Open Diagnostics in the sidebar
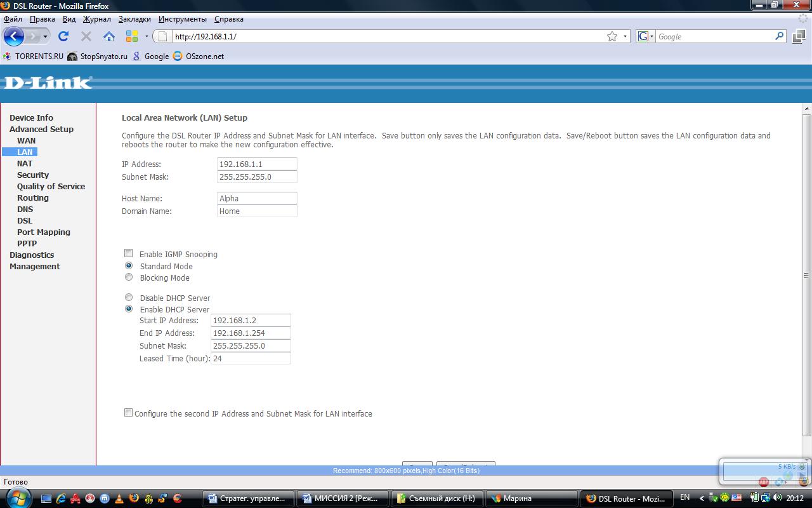This screenshot has width=812, height=508. point(32,255)
